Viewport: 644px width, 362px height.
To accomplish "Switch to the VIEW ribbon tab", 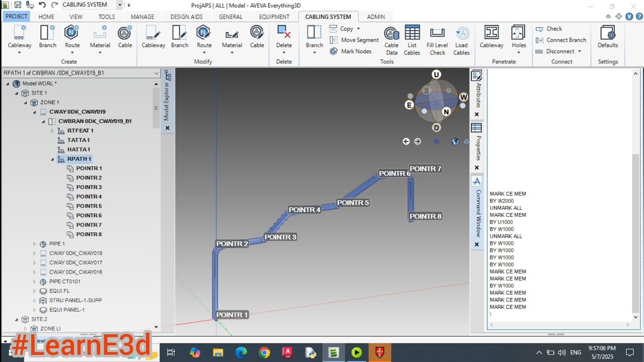I will point(76,17).
